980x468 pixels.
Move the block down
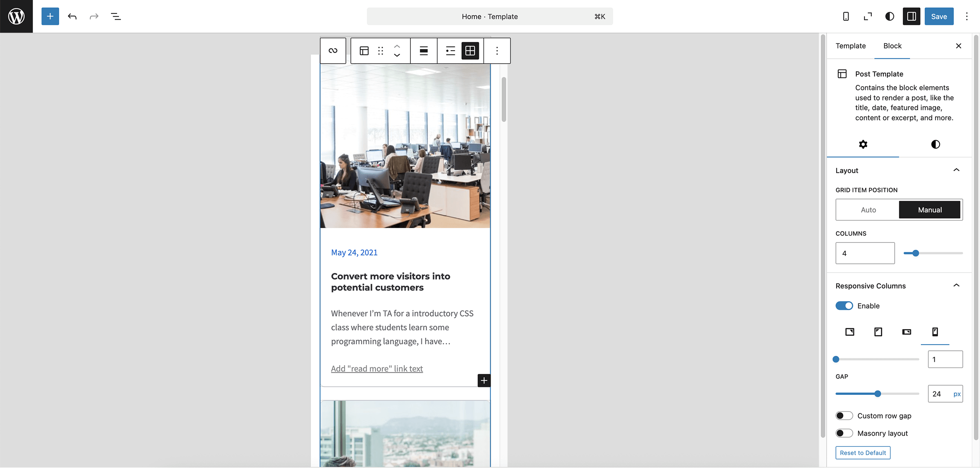point(397,55)
